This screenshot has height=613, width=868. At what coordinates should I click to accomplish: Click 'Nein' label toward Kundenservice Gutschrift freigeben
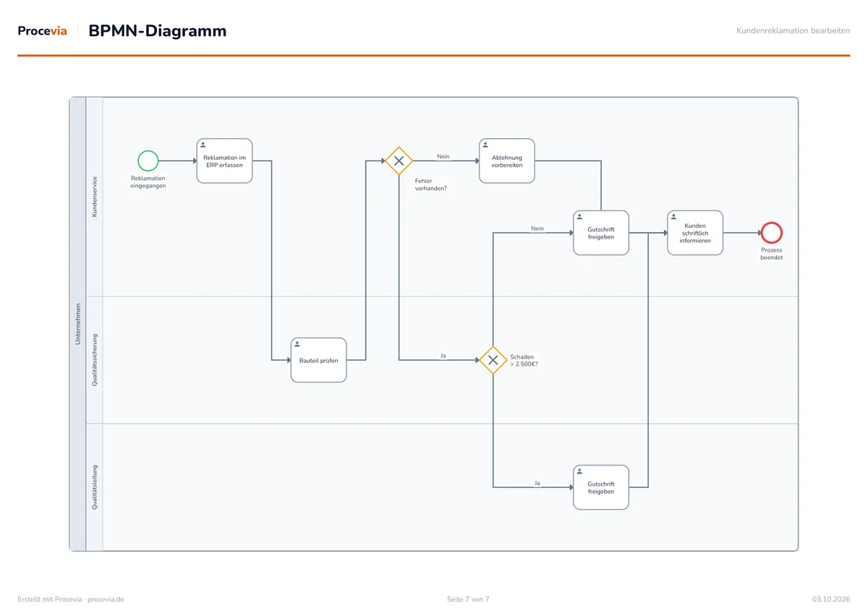click(537, 228)
